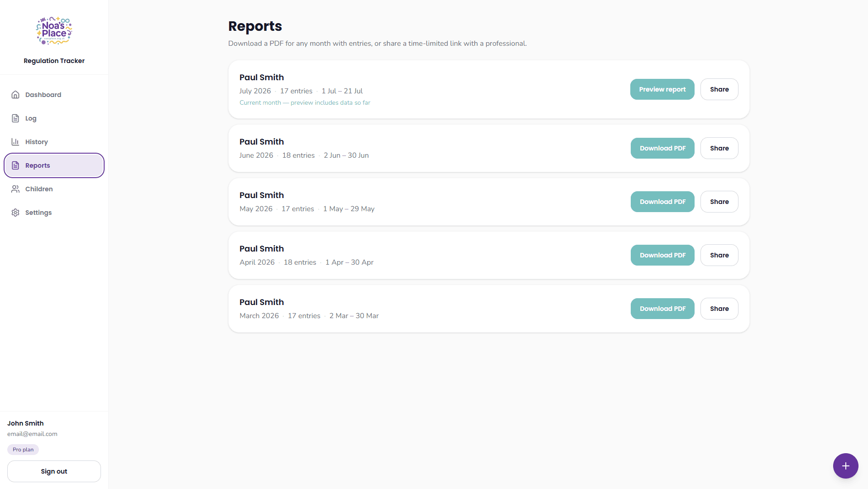Open Settings from the sidebar
Image resolution: width=868 pixels, height=489 pixels.
(x=54, y=213)
